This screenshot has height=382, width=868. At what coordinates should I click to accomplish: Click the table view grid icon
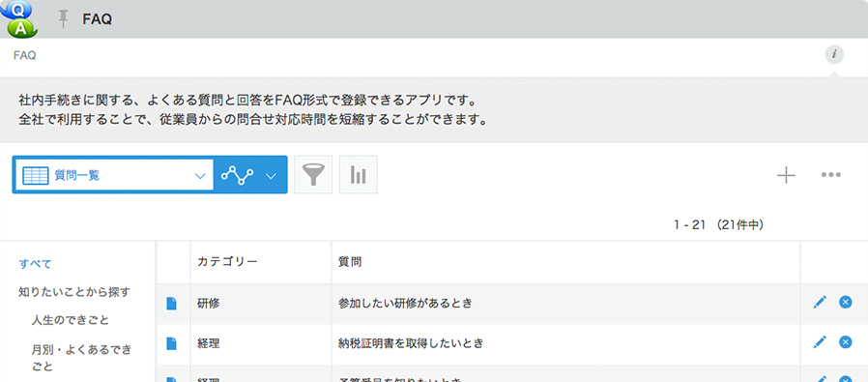click(x=36, y=175)
